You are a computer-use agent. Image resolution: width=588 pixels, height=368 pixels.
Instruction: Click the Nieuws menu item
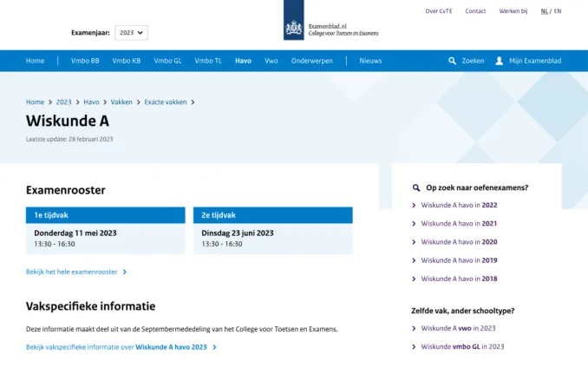click(x=370, y=61)
